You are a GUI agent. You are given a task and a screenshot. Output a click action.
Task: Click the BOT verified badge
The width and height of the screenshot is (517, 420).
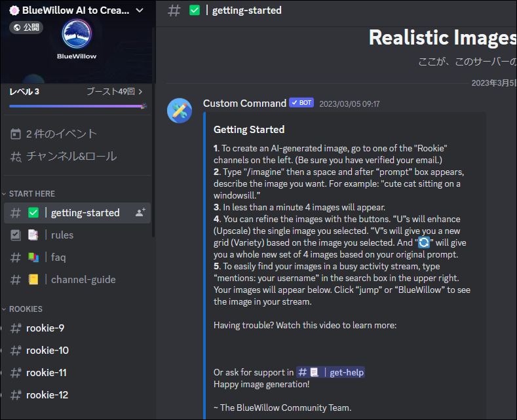click(301, 103)
